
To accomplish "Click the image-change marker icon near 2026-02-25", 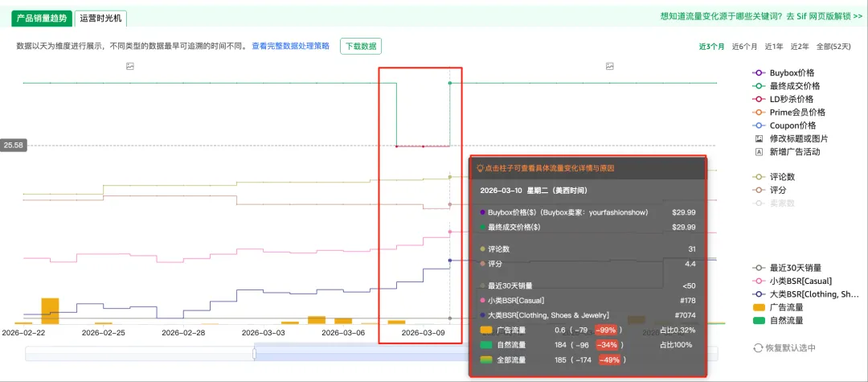I will tap(130, 67).
